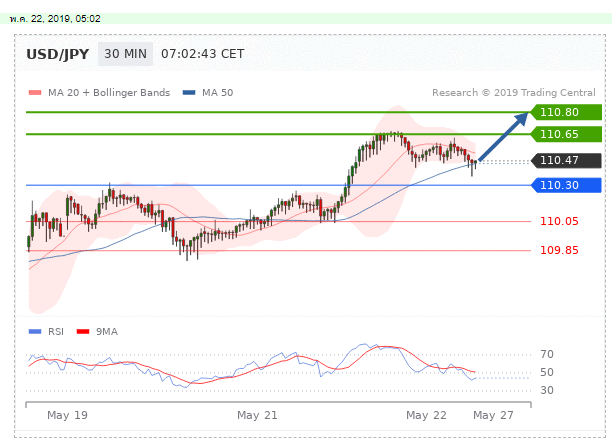612x448 pixels.
Task: Click the MA 50 legend label
Action: click(x=217, y=93)
